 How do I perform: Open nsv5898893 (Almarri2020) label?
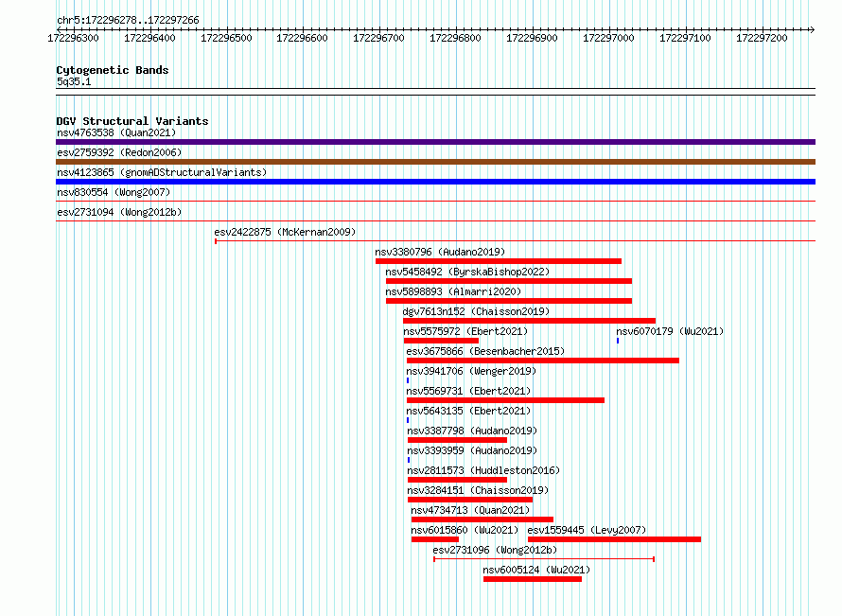[453, 291]
